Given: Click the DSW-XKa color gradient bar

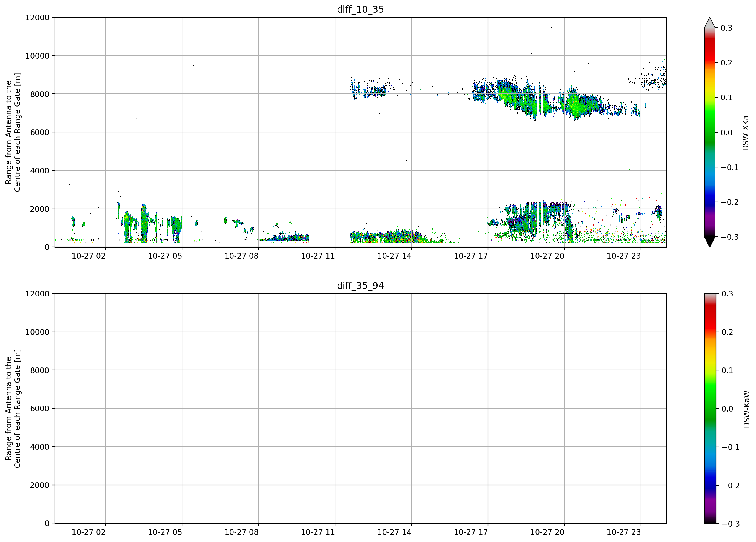Looking at the screenshot, I should (x=710, y=132).
